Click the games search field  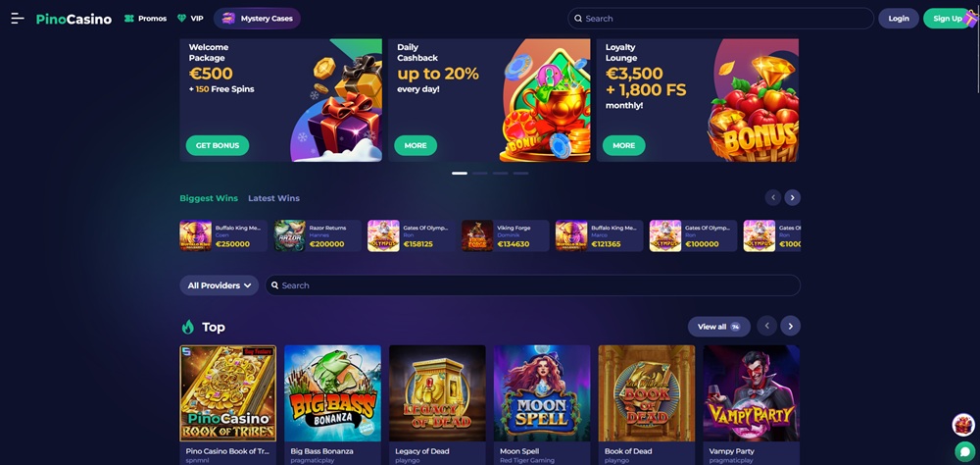(532, 285)
